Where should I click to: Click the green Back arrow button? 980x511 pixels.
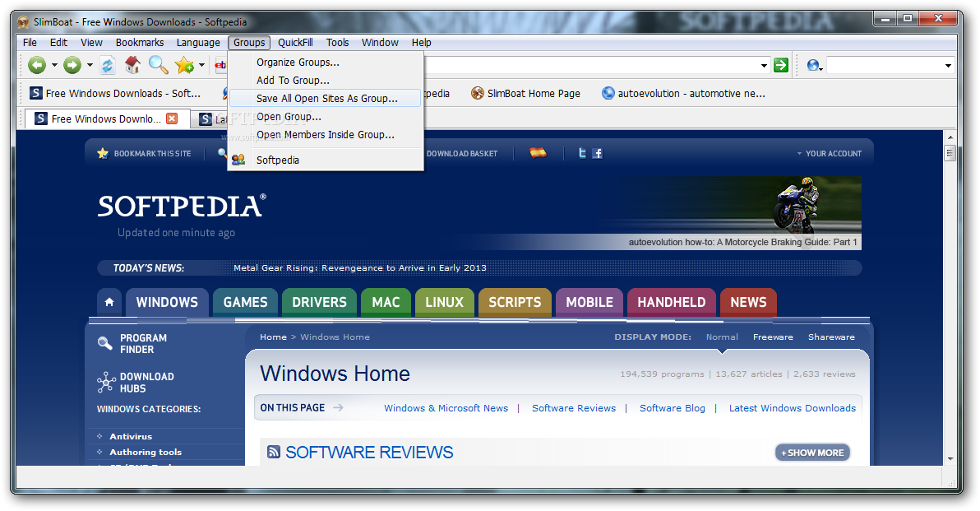click(37, 65)
